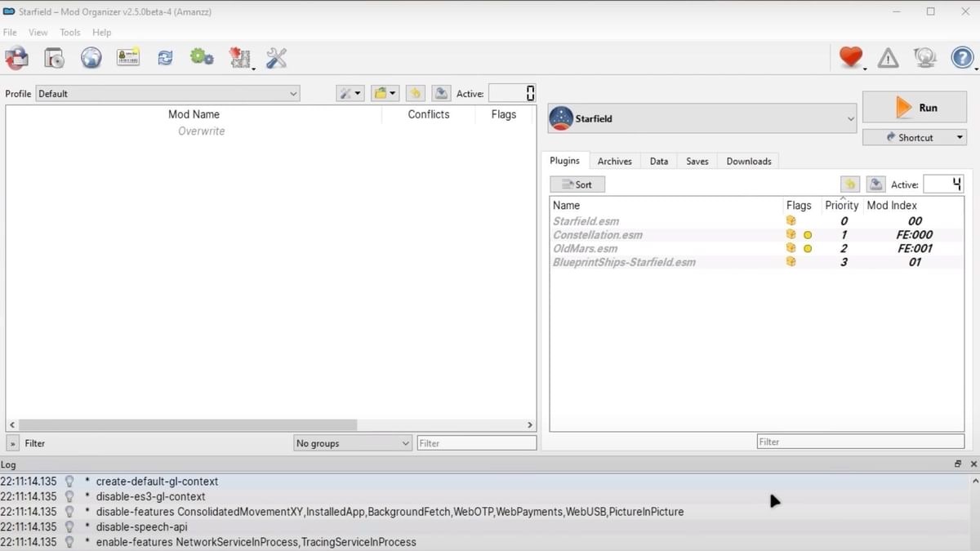This screenshot has height=551, width=980.
Task: Expand the Profile dropdown set to Default
Action: click(167, 94)
